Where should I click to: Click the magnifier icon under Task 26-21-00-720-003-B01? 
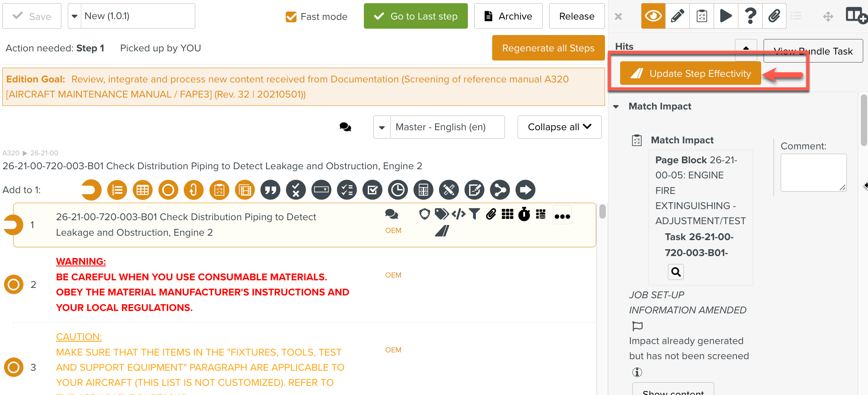coord(676,272)
